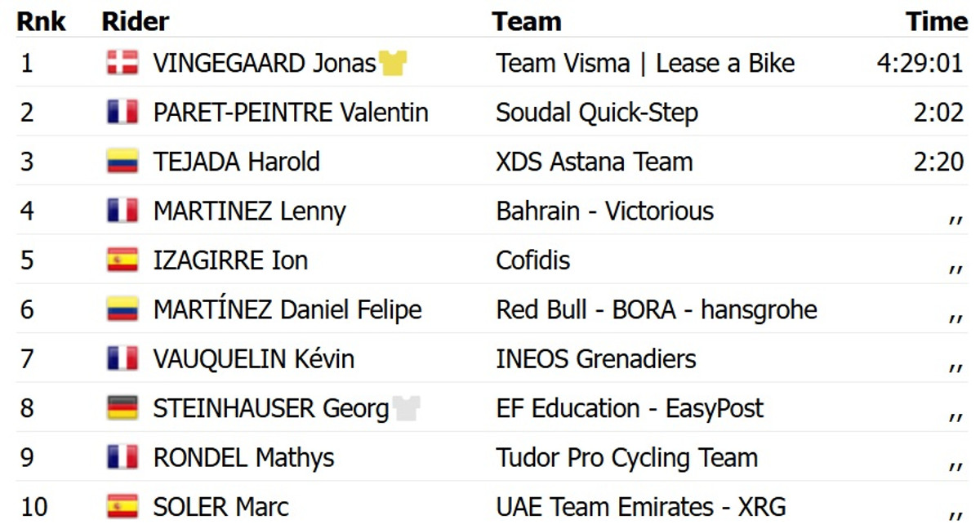
Task: Click the Spanish flag next to Izagirre
Action: 122,260
